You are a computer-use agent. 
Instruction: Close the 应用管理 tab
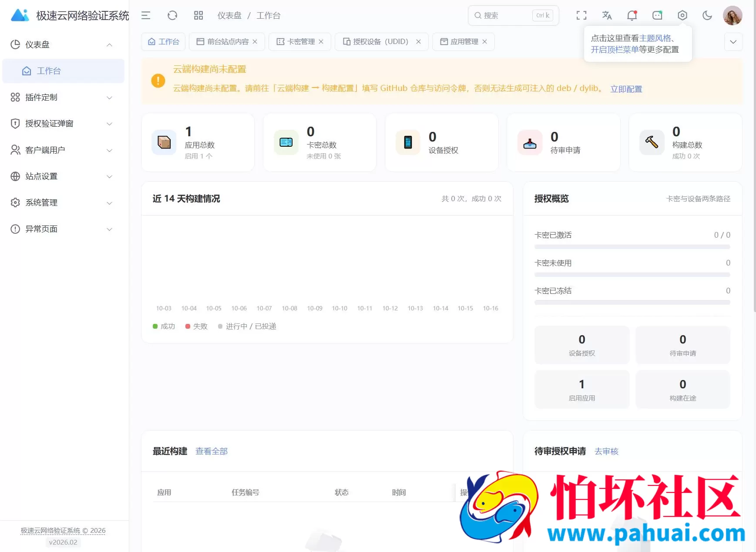coord(484,42)
